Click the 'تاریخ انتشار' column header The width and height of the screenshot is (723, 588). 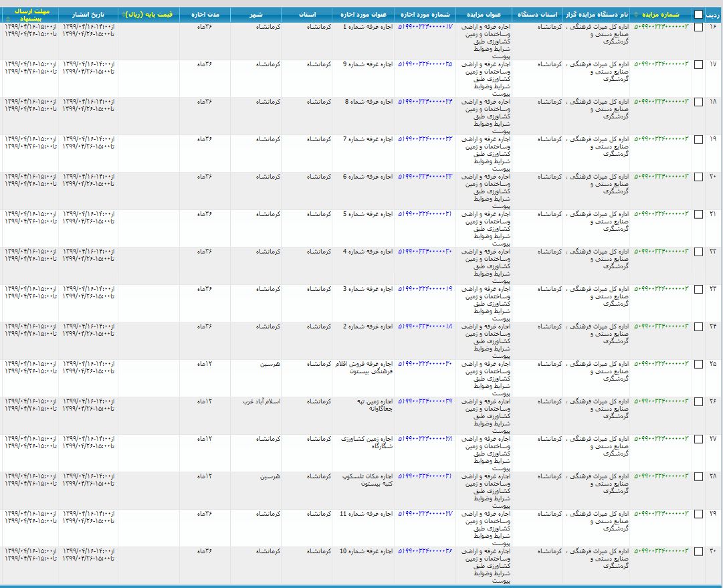[x=88, y=14]
